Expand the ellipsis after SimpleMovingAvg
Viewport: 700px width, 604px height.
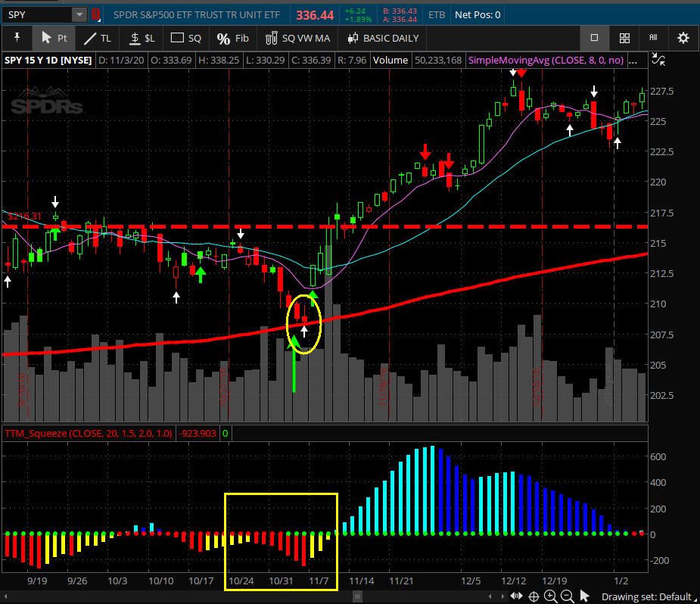633,61
